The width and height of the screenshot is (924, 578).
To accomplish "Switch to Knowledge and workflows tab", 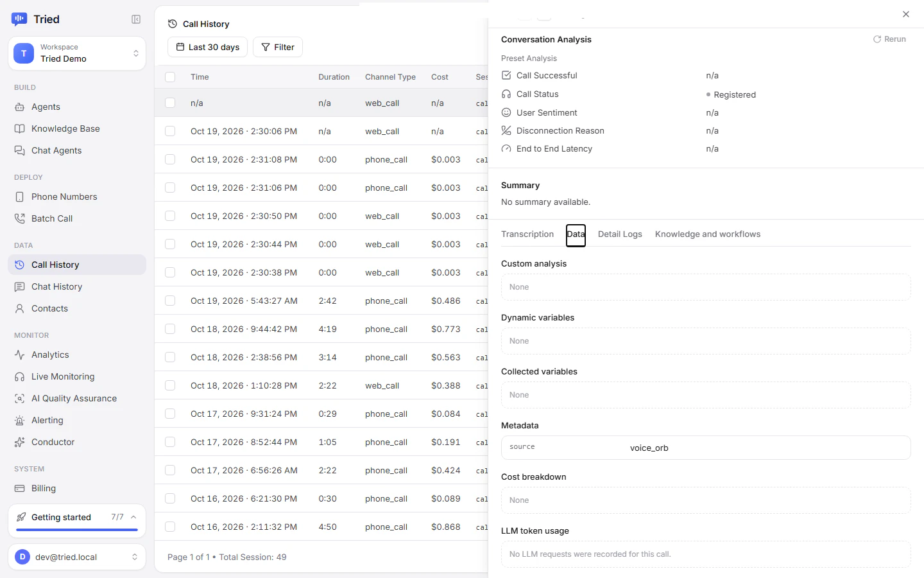I will click(x=708, y=234).
